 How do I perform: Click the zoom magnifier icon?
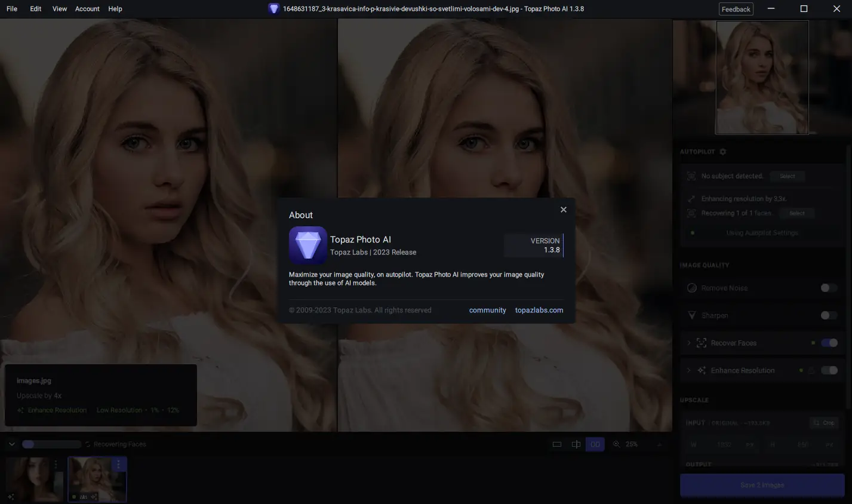coord(616,444)
